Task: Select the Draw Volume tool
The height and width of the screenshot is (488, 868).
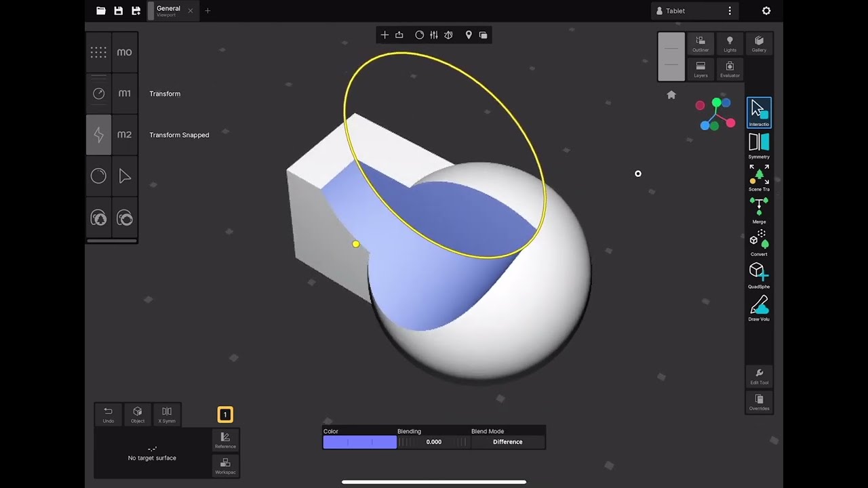Action: click(x=759, y=308)
